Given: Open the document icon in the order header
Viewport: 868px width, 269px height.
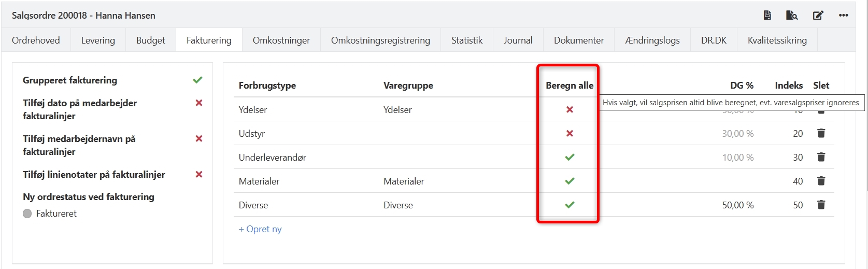Looking at the screenshot, I should [x=767, y=15].
